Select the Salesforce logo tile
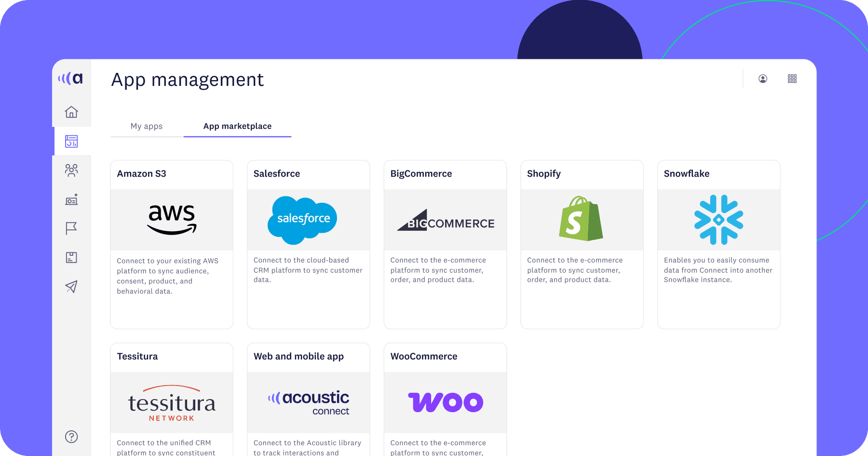The width and height of the screenshot is (868, 456). [308, 220]
